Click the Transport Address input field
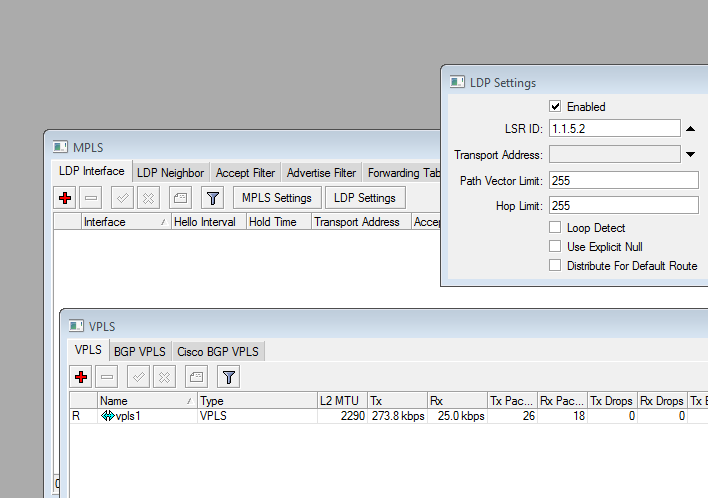The height and width of the screenshot is (498, 708). pyautogui.click(x=615, y=154)
